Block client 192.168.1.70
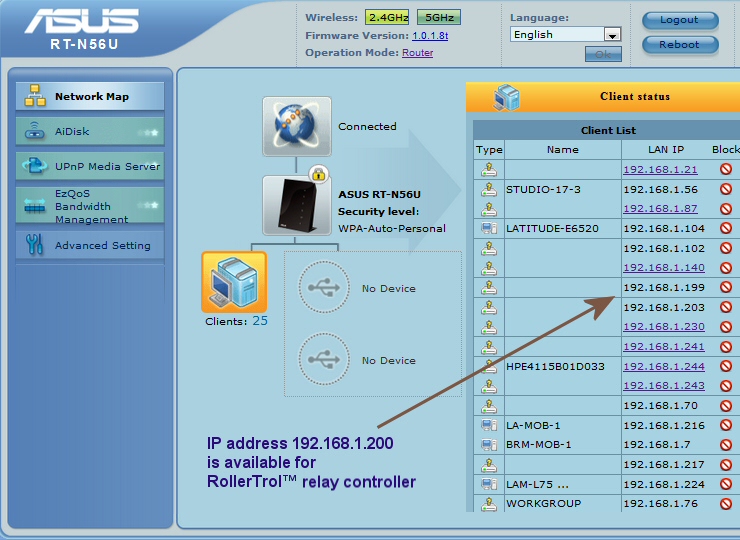 coord(726,405)
